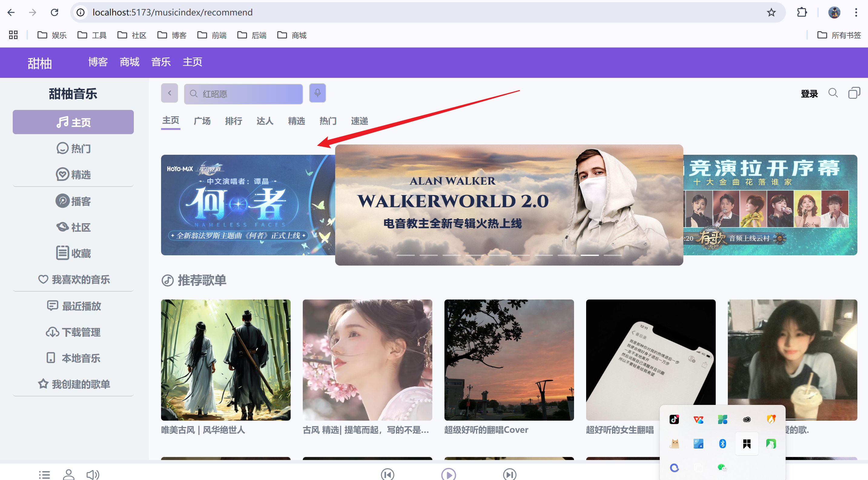Click the play button in player bar
Screen dimensions: 868x480
click(448, 474)
